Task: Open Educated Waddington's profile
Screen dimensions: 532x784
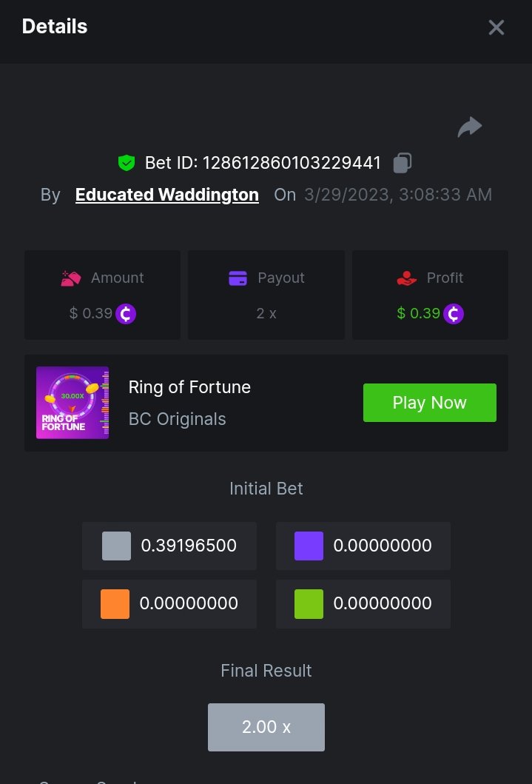Action: 167,195
